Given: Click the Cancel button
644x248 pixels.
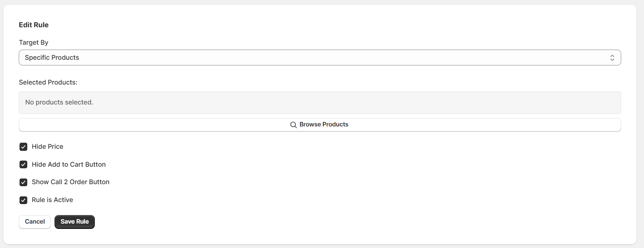Looking at the screenshot, I should pos(35,222).
